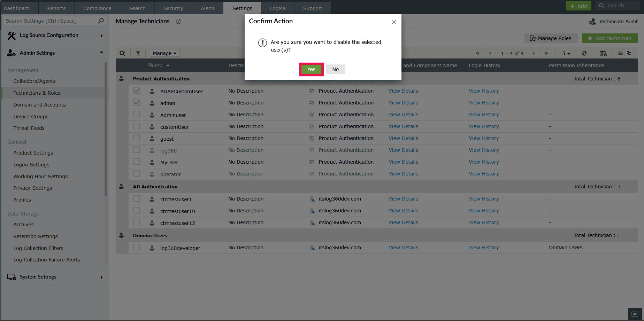Open the add/remove columns icon
The width and height of the screenshot is (644, 321).
click(603, 53)
